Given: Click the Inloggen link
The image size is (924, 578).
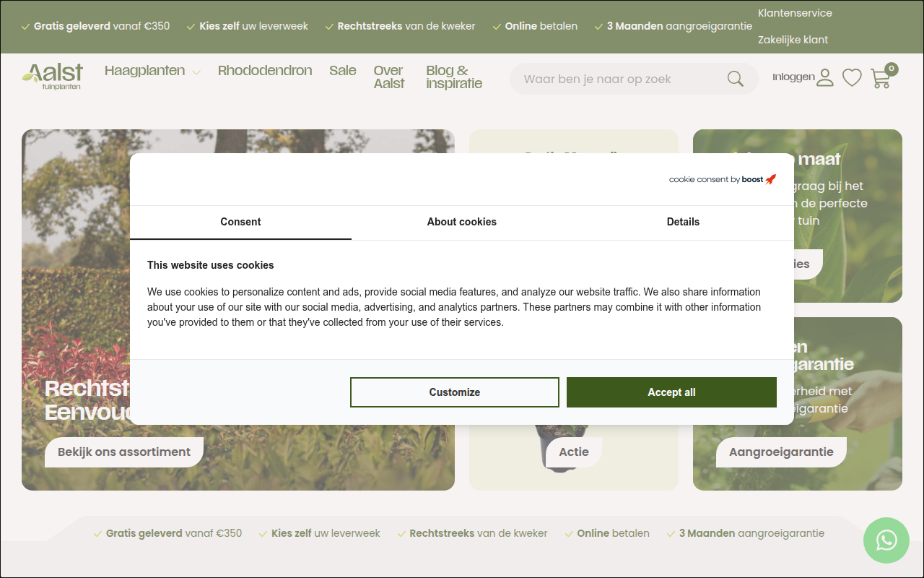Looking at the screenshot, I should (793, 77).
